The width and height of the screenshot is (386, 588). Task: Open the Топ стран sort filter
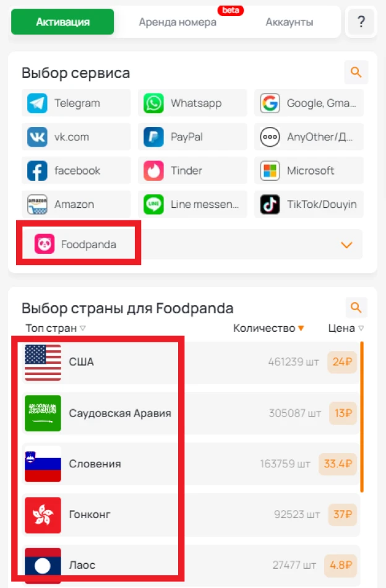pyautogui.click(x=56, y=328)
